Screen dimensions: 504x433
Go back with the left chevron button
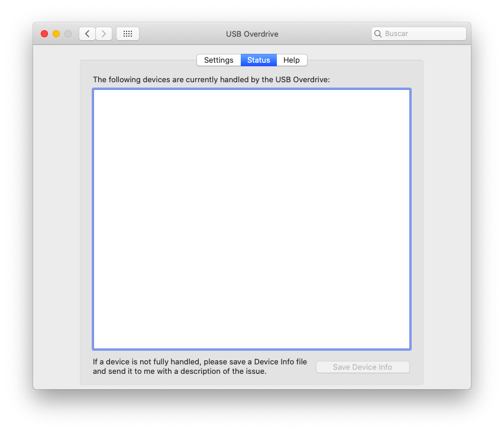click(87, 34)
